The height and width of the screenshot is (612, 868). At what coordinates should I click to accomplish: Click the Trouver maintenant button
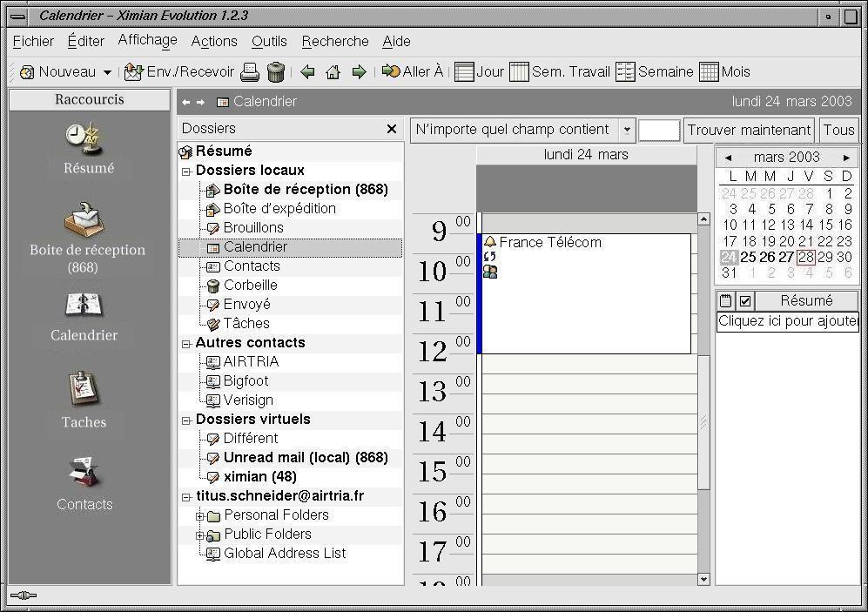tap(749, 130)
